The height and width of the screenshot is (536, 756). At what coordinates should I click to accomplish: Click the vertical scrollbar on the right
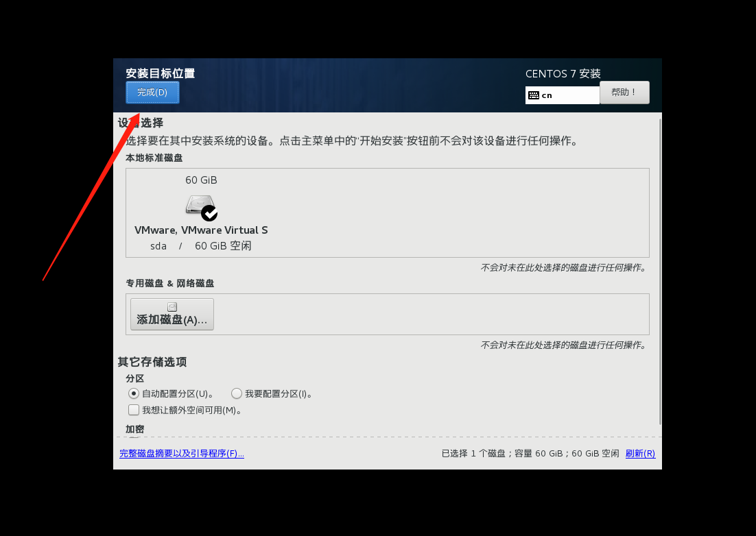click(x=659, y=271)
